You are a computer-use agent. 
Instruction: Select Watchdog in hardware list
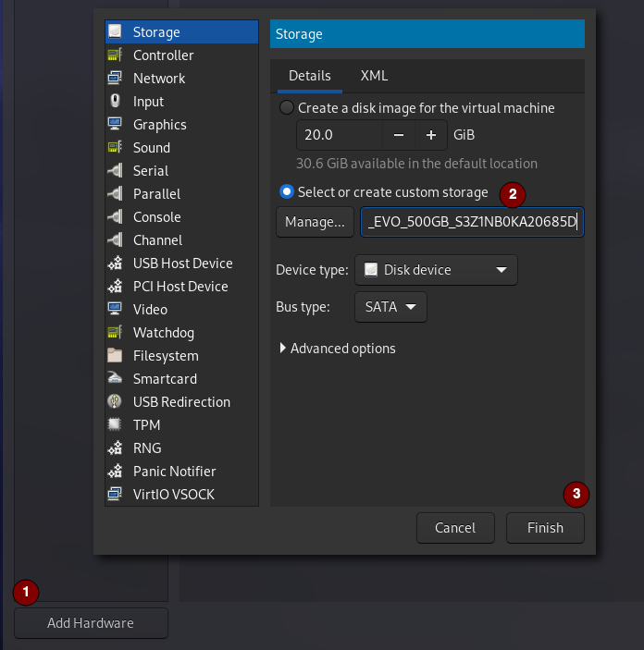point(181,333)
